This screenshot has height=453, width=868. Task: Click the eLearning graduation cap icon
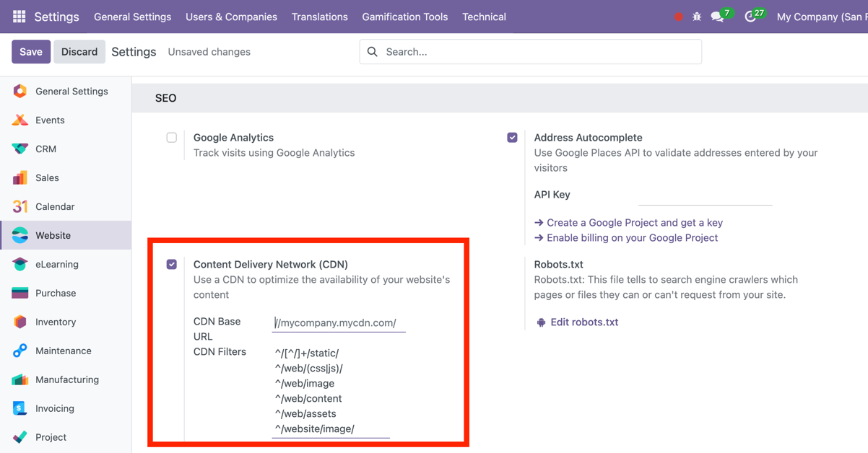[x=20, y=264]
